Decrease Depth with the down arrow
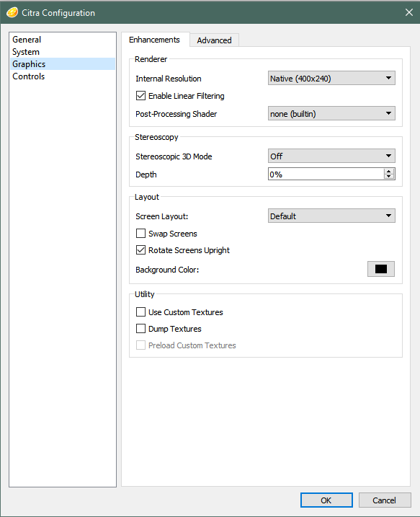Image resolution: width=420 pixels, height=517 pixels. point(389,177)
